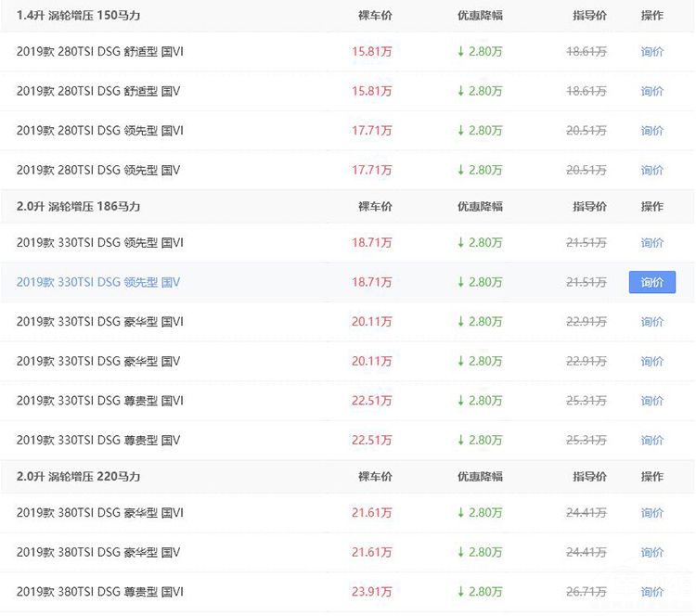The height and width of the screenshot is (616, 696).
Task: Click 22.51万 price of 330TSI 尊贵型 国V
Action: click(371, 440)
